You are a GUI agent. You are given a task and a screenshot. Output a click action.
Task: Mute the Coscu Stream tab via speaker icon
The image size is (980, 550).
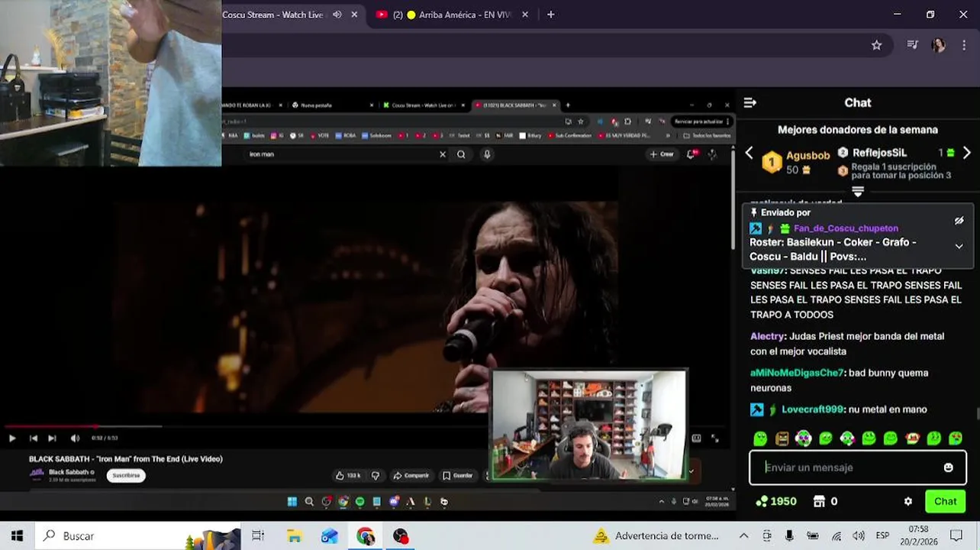click(337, 15)
